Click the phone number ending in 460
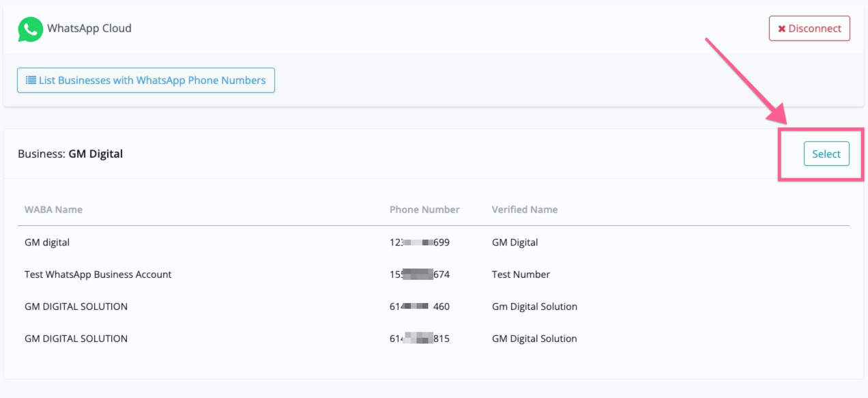 [420, 307]
